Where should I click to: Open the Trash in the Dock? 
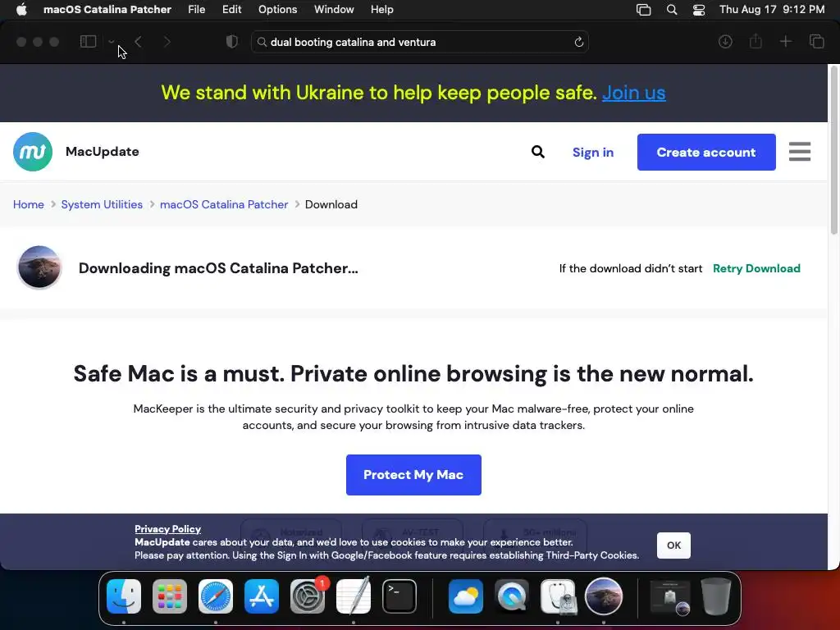tap(715, 596)
